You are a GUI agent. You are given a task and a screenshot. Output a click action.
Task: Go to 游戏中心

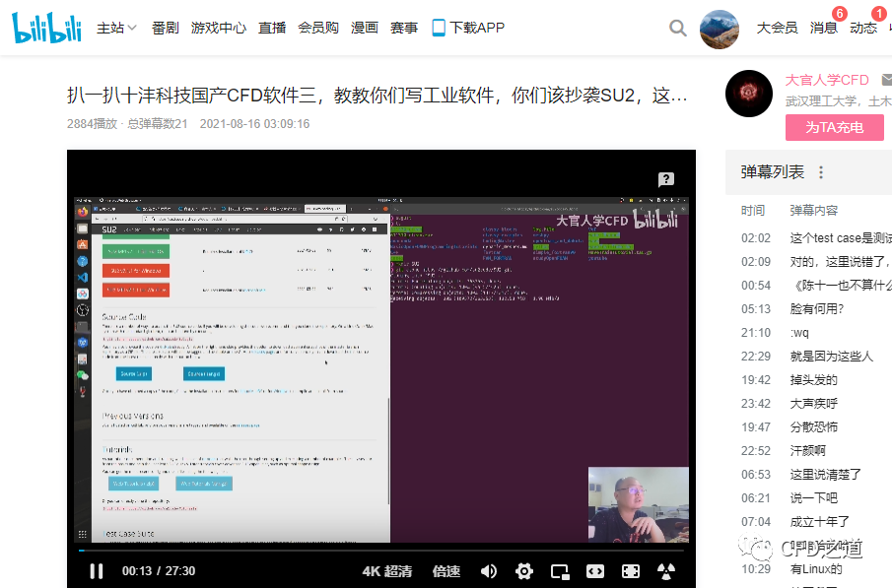pyautogui.click(x=219, y=28)
